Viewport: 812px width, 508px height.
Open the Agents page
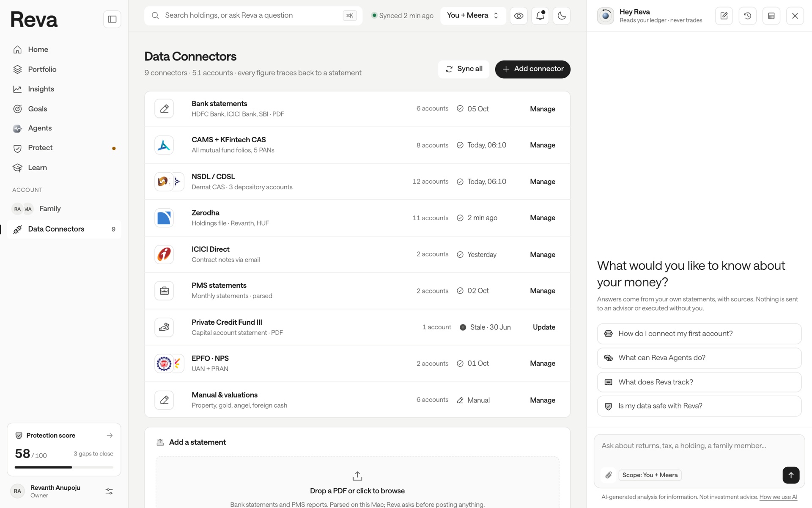point(64,128)
